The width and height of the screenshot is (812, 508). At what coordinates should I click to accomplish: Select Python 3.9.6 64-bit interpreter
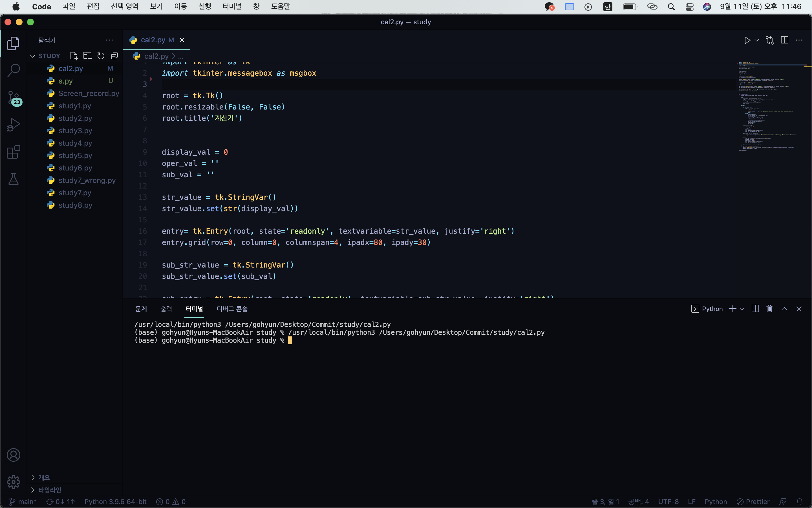point(115,502)
